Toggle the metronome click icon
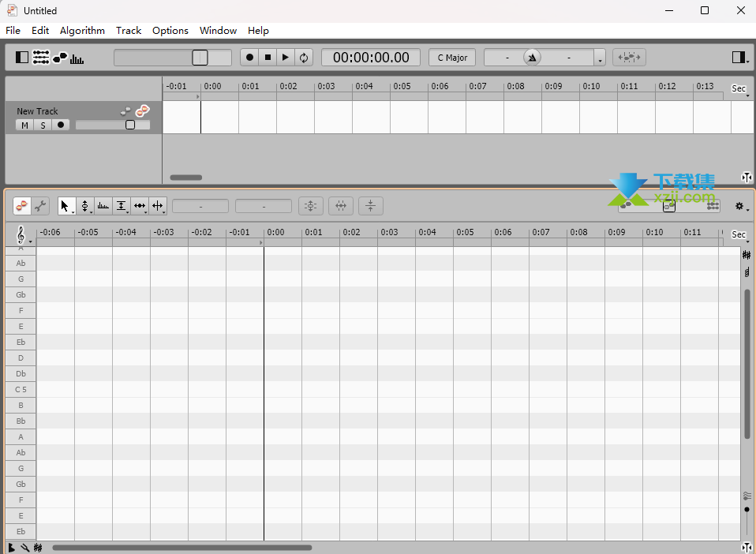 (532, 58)
